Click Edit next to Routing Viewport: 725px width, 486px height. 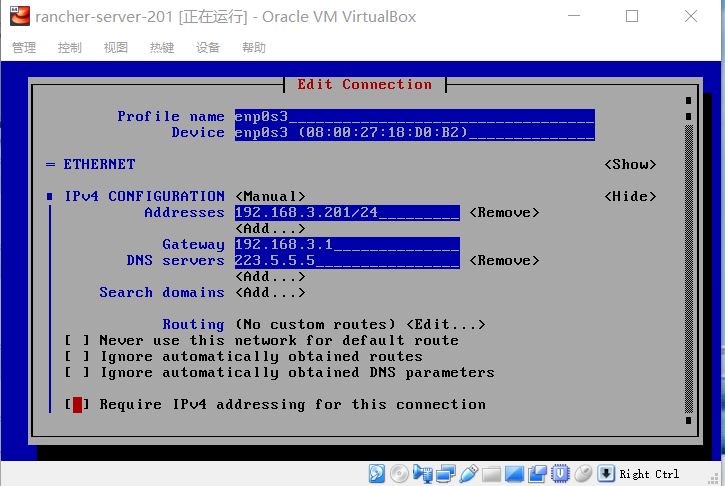coord(446,325)
